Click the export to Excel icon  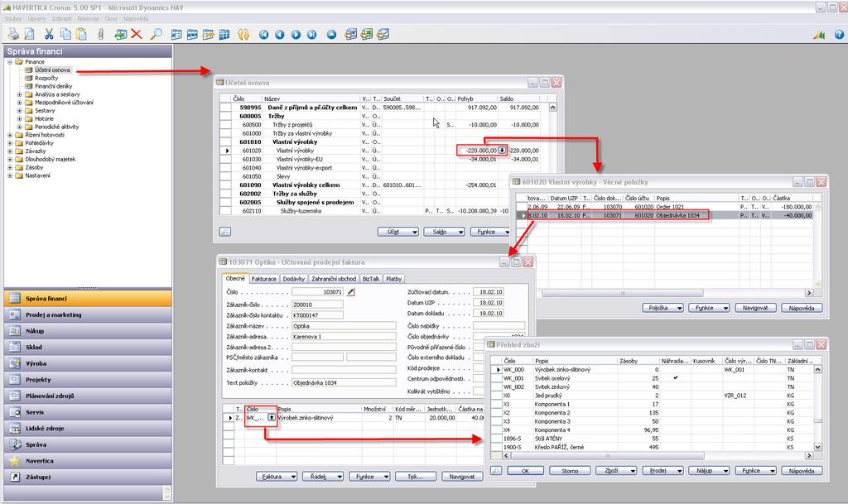coord(367,34)
